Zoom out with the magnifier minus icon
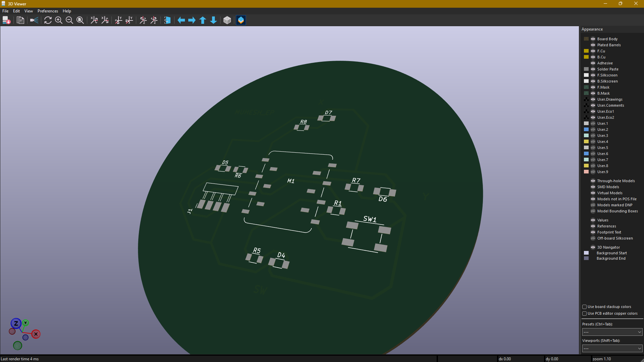The image size is (644, 362). point(69,20)
